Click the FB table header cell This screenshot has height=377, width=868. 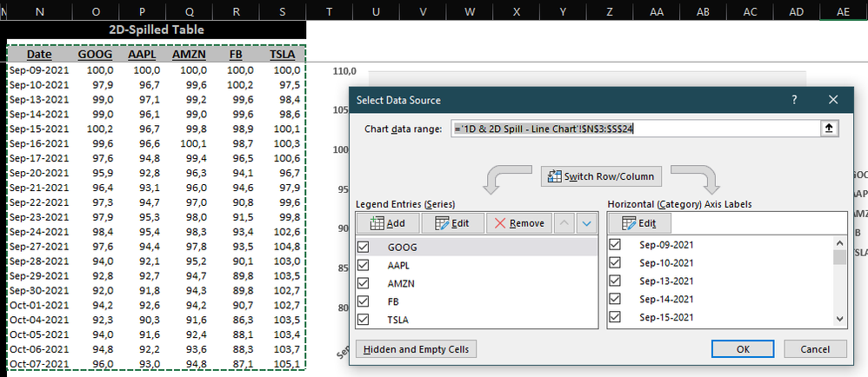pos(237,54)
